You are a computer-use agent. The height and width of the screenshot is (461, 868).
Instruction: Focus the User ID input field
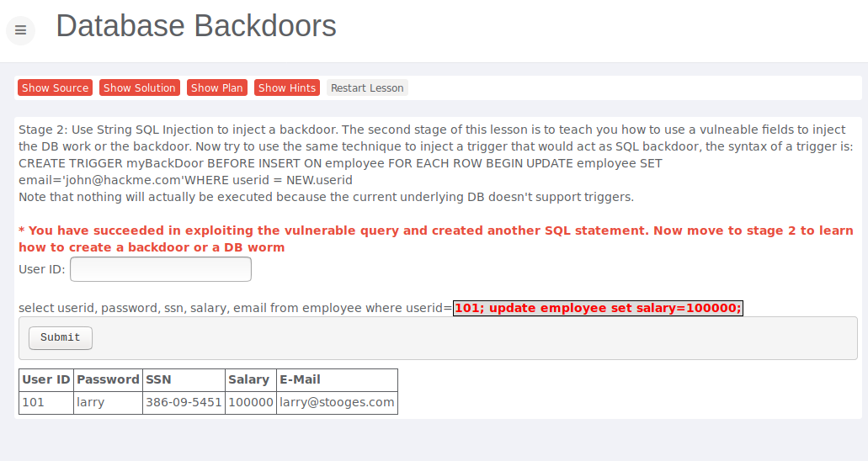tap(160, 269)
